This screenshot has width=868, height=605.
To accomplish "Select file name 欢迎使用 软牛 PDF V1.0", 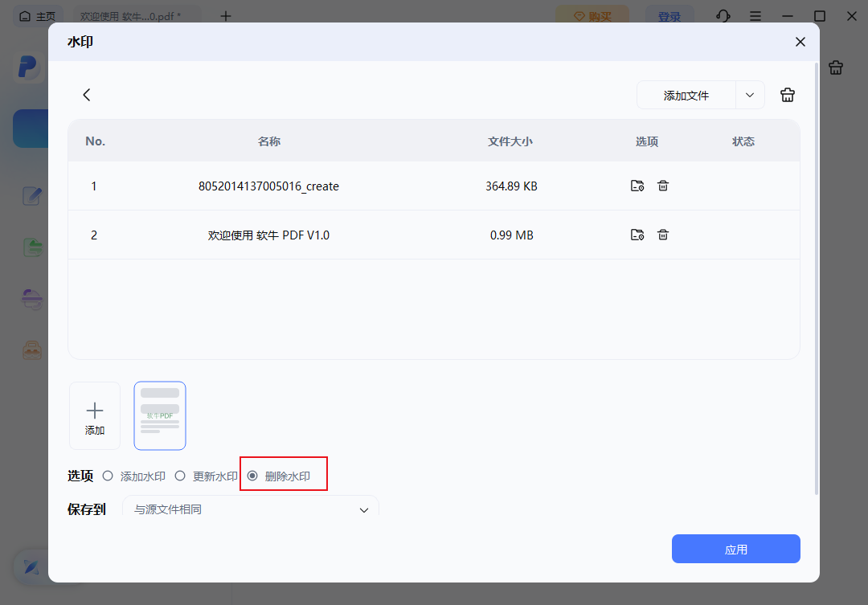I will tap(268, 235).
